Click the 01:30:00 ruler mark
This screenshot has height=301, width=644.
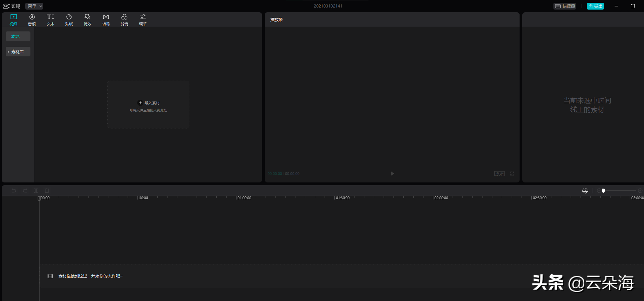click(x=343, y=198)
